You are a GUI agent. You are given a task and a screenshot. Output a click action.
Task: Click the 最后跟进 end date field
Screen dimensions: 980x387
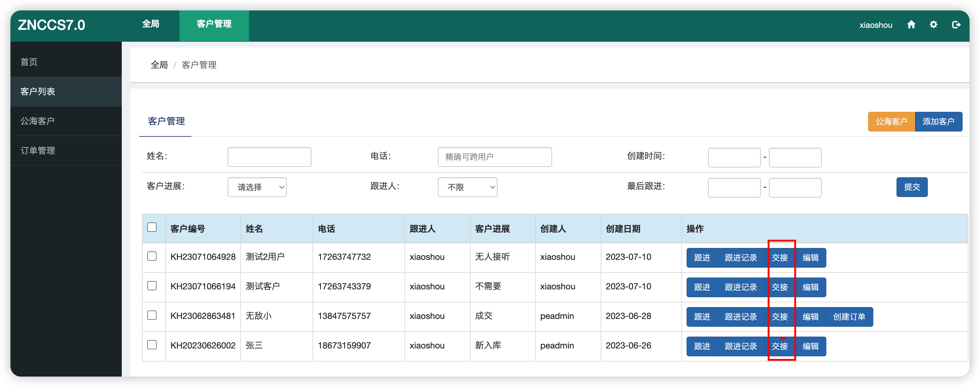[x=795, y=187]
